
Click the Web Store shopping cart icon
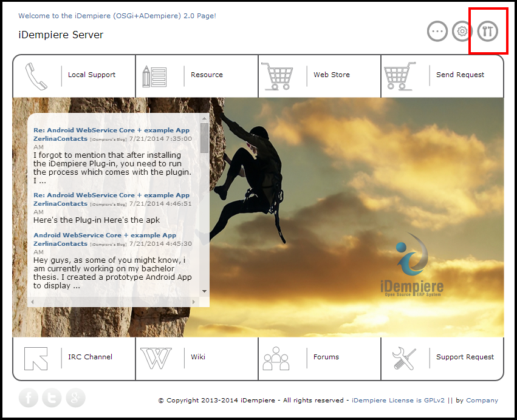click(x=277, y=76)
